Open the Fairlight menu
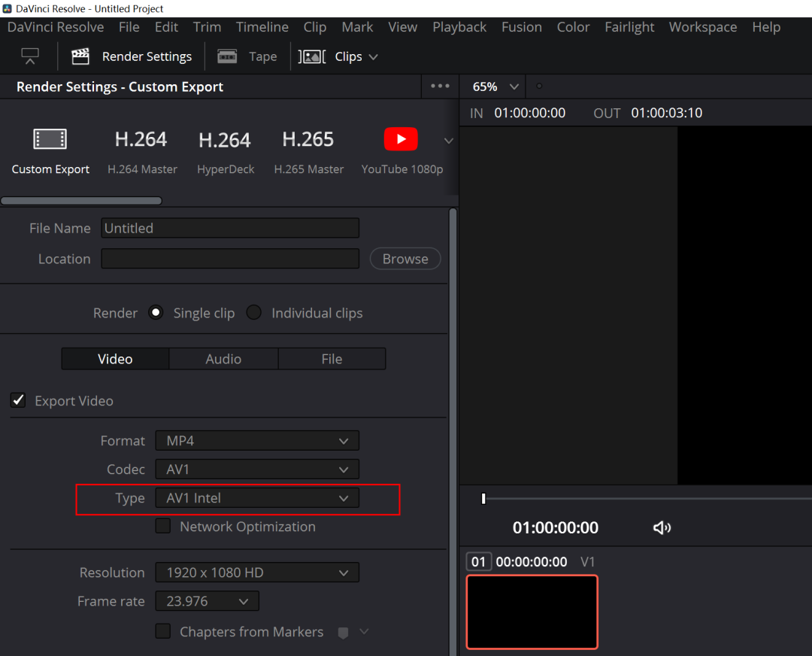 (629, 27)
